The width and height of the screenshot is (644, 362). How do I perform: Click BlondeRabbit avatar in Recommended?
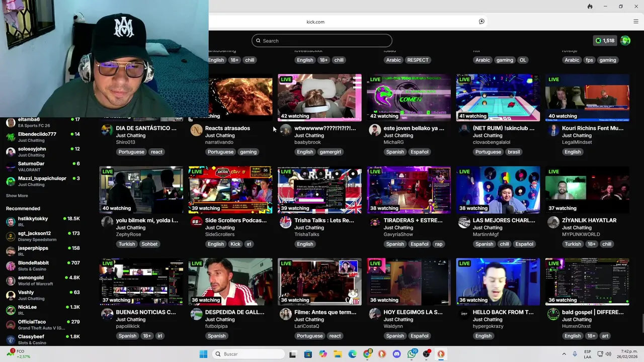[11, 265]
